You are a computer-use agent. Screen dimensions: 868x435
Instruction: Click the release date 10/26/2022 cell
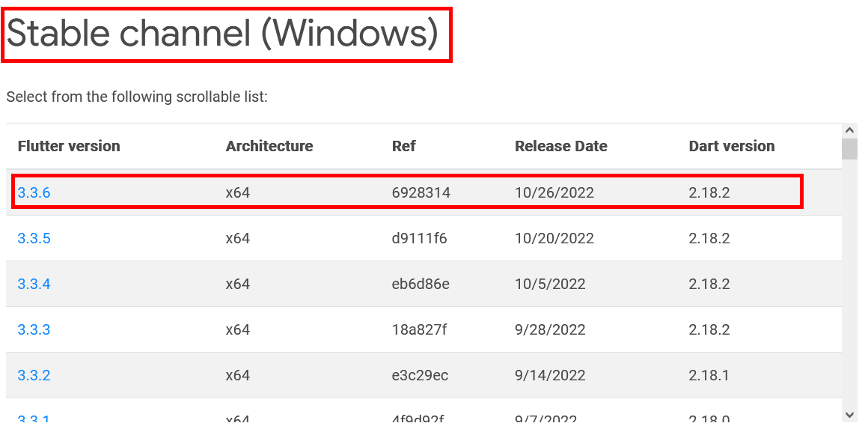click(554, 192)
